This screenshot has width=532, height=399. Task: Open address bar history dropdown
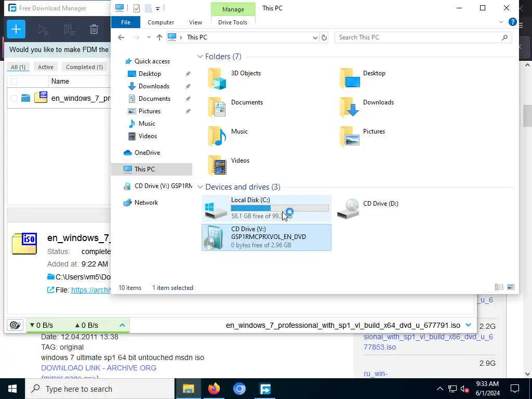(x=315, y=37)
